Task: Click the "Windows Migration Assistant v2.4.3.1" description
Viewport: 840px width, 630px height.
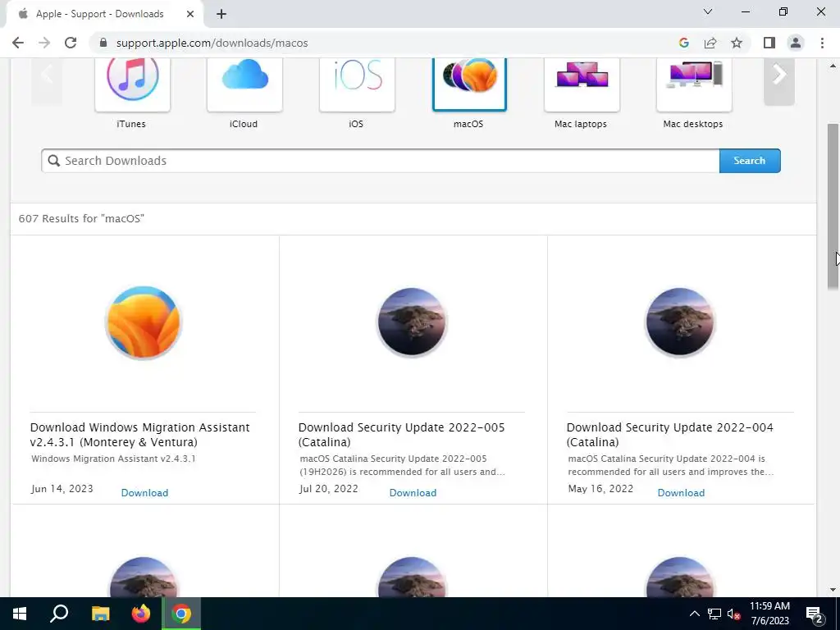Action: pyautogui.click(x=113, y=459)
